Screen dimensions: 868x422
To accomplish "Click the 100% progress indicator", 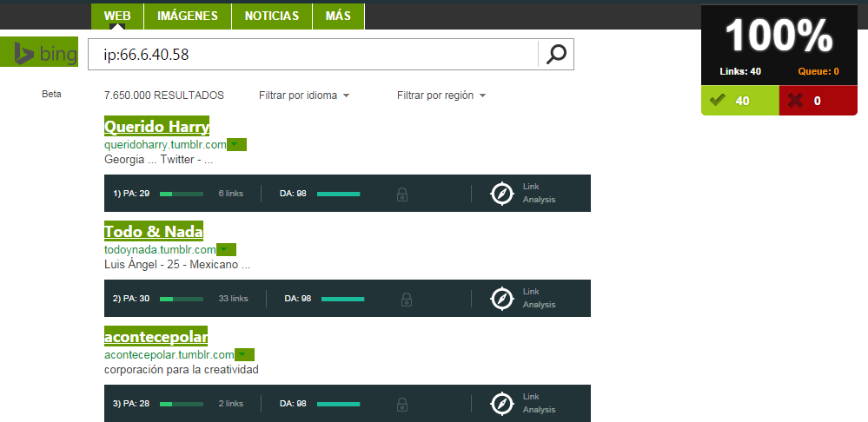I will click(x=779, y=36).
